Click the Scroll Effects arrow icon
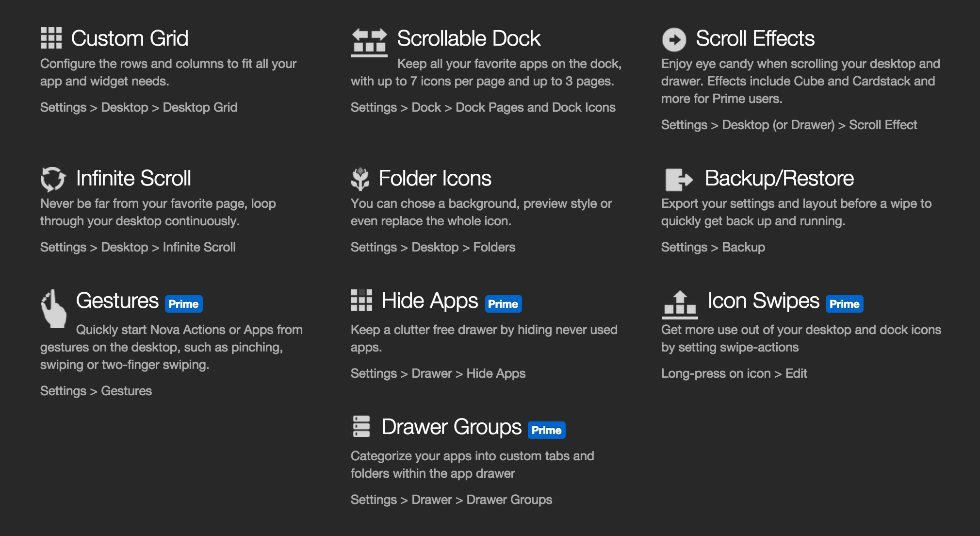This screenshot has width=980, height=536. pyautogui.click(x=674, y=39)
